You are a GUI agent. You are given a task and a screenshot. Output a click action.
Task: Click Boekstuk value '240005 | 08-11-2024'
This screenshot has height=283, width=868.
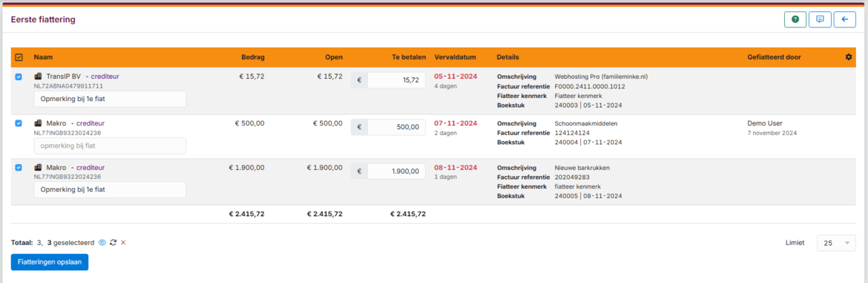588,196
